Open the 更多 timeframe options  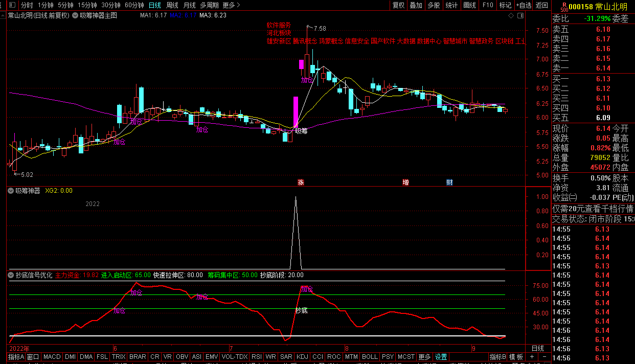pos(231,5)
